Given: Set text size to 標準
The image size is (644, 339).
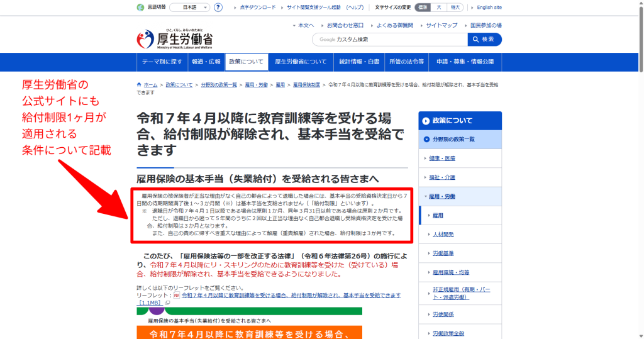Looking at the screenshot, I should [x=423, y=8].
